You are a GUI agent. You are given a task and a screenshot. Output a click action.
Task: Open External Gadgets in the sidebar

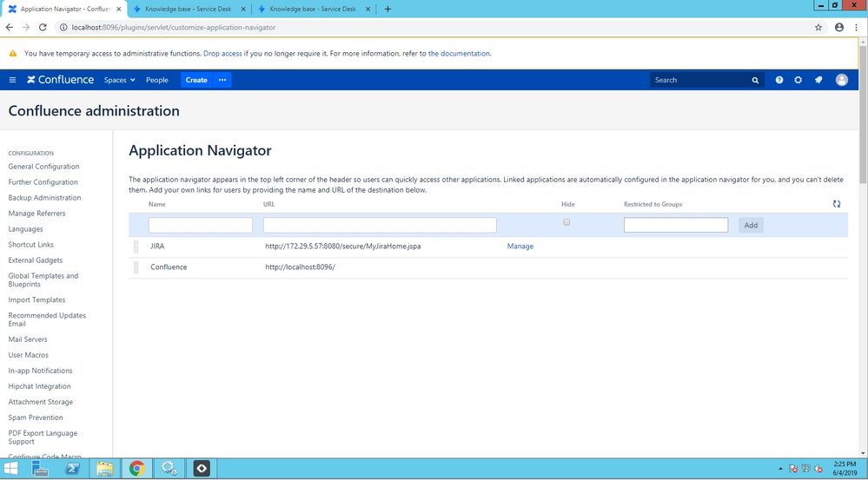[x=36, y=260]
